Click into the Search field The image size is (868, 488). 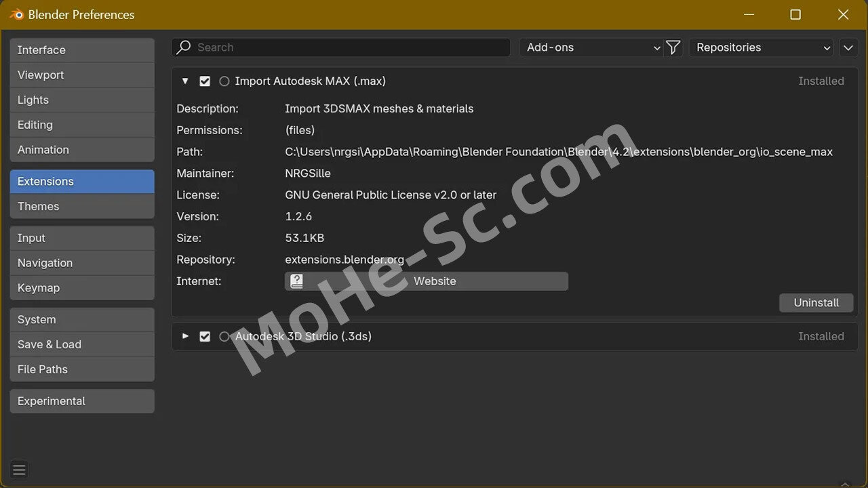click(x=341, y=47)
